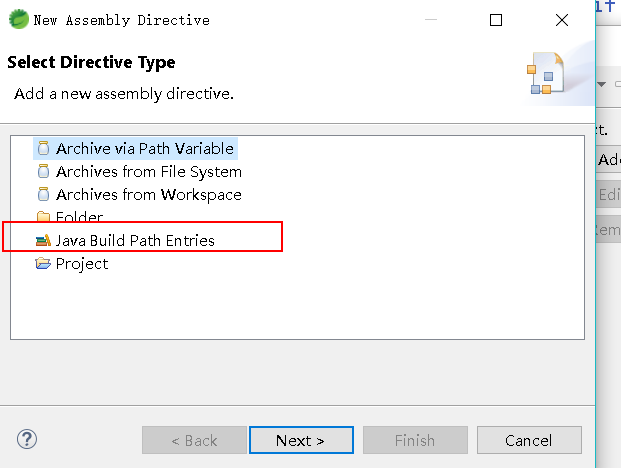
Task: Select the "Archive via Path Variable" directive
Action: click(145, 148)
